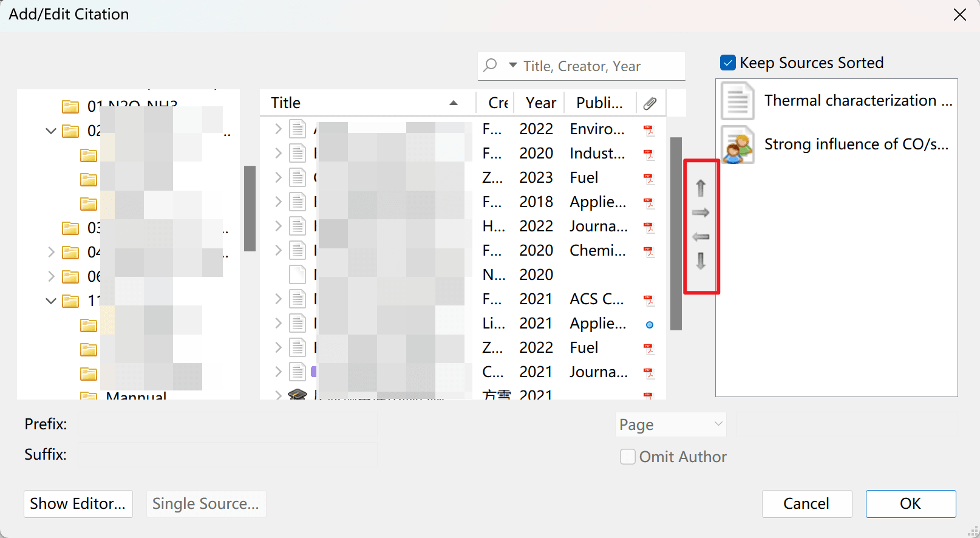Enable the Omit Author checkbox
980x538 pixels.
[x=628, y=457]
